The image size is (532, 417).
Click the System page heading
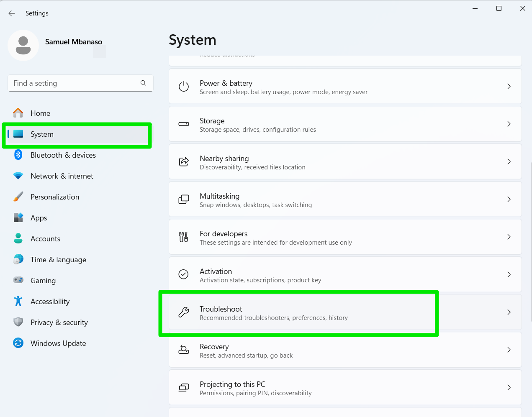pos(193,40)
